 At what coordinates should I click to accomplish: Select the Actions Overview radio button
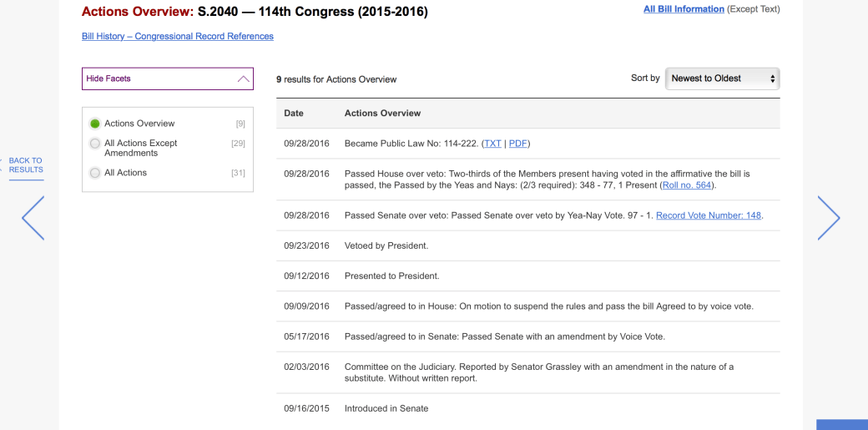tap(95, 124)
